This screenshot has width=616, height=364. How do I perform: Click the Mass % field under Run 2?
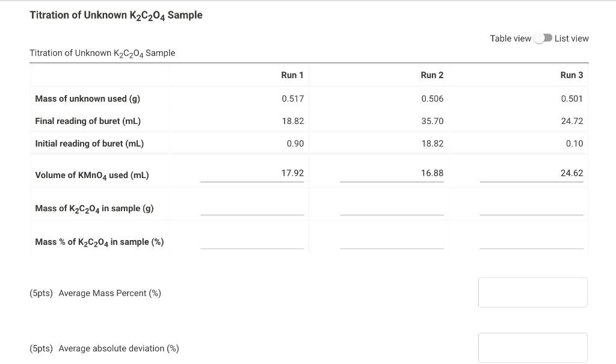pyautogui.click(x=392, y=243)
